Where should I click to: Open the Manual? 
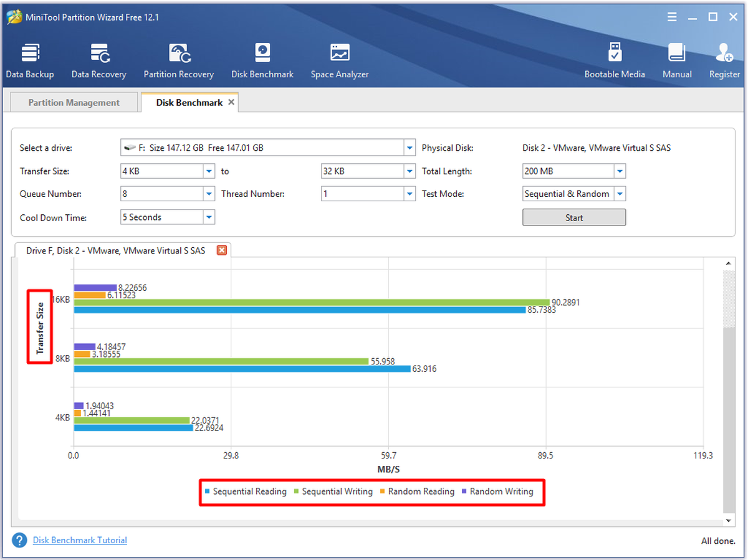tap(677, 61)
